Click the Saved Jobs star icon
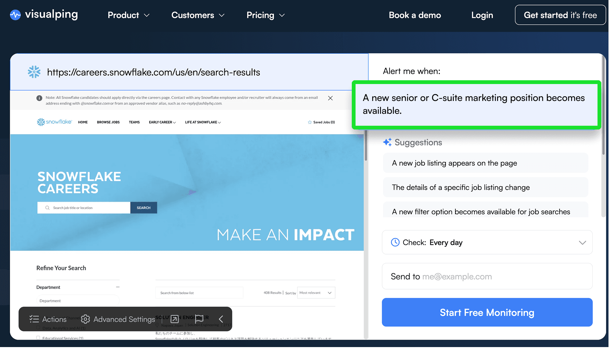The width and height of the screenshot is (611, 364). [x=310, y=122]
